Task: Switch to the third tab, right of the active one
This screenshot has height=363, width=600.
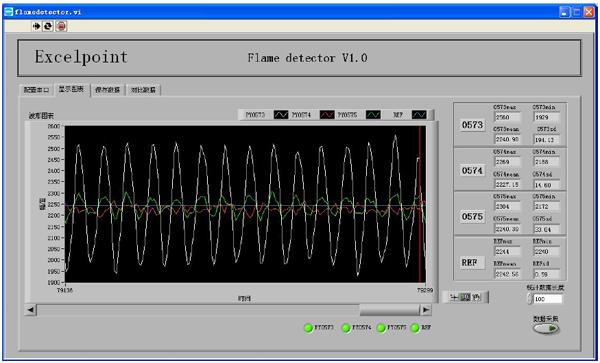Action: pyautogui.click(x=108, y=90)
